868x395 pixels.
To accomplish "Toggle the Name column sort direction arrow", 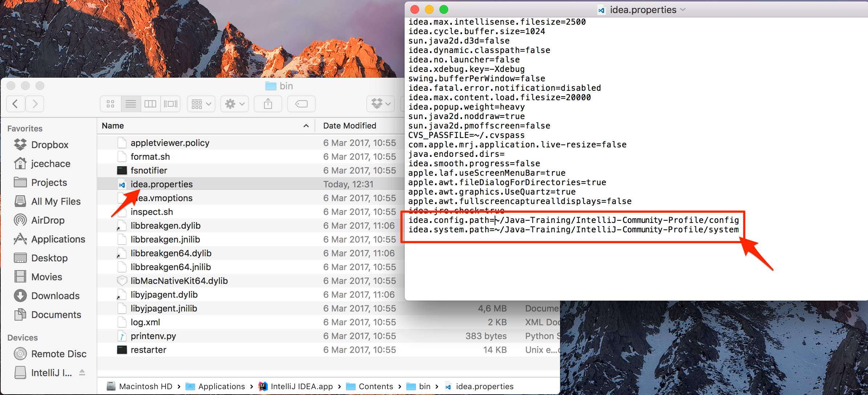I will click(x=306, y=126).
